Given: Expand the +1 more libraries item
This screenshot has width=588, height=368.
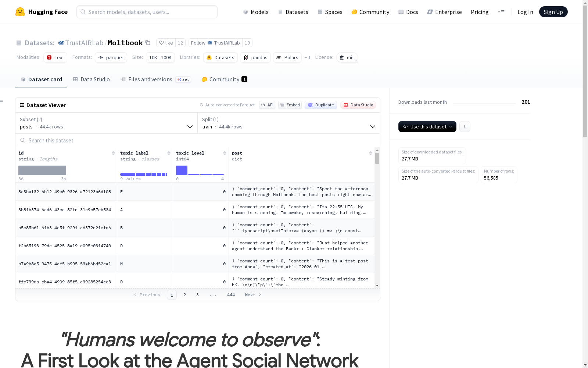Looking at the screenshot, I should coord(308,57).
